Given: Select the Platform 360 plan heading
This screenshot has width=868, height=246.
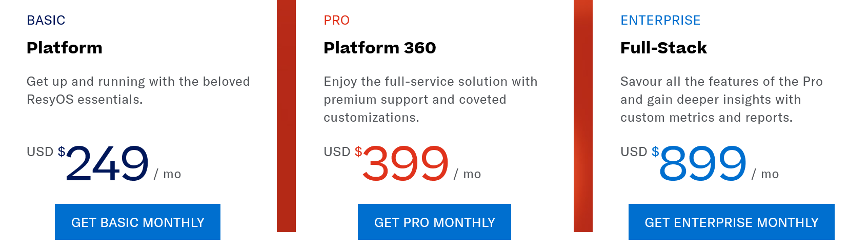Looking at the screenshot, I should pyautogui.click(x=380, y=48).
